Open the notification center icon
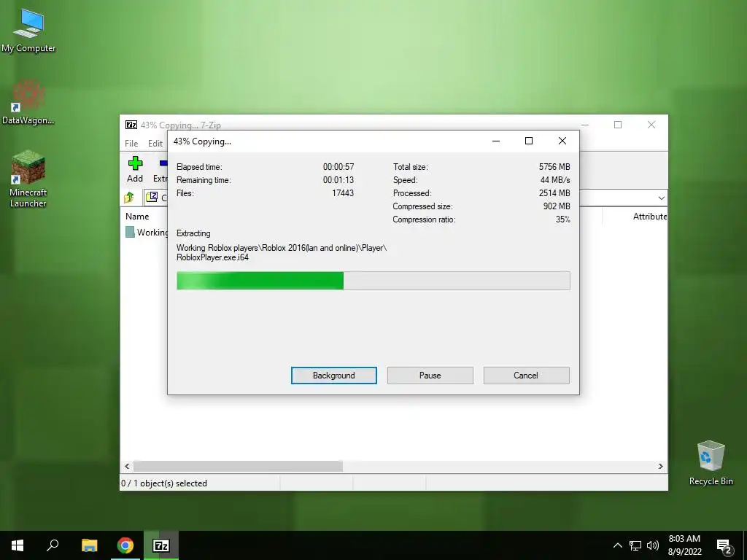 [x=724, y=545]
